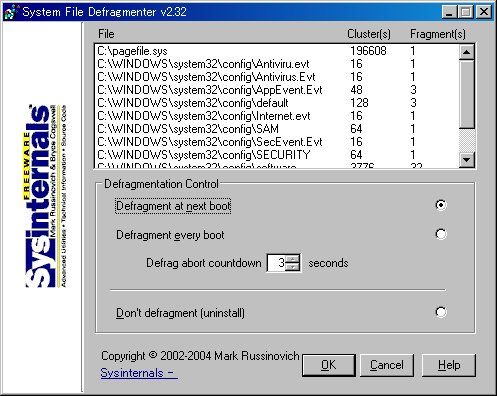Minimize the System File Defragmenter window
497x396 pixels.
[x=449, y=12]
